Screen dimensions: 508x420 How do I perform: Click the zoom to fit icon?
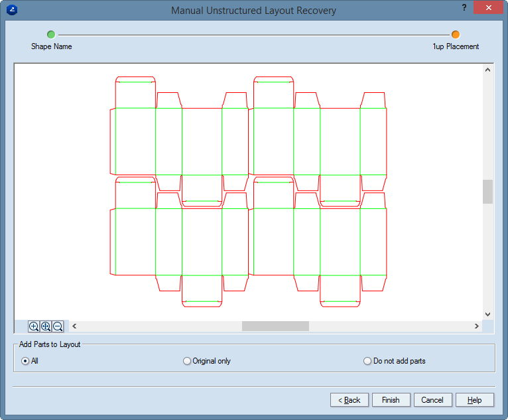pos(46,326)
